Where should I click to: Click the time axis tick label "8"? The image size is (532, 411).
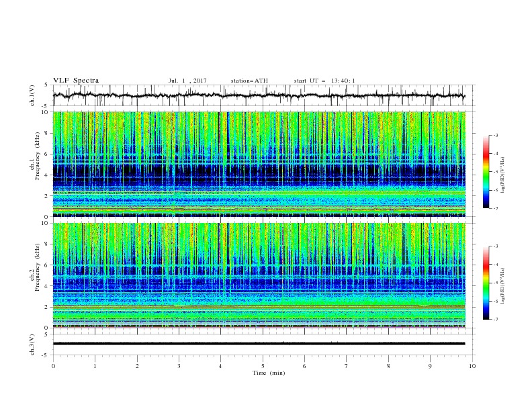(388, 366)
